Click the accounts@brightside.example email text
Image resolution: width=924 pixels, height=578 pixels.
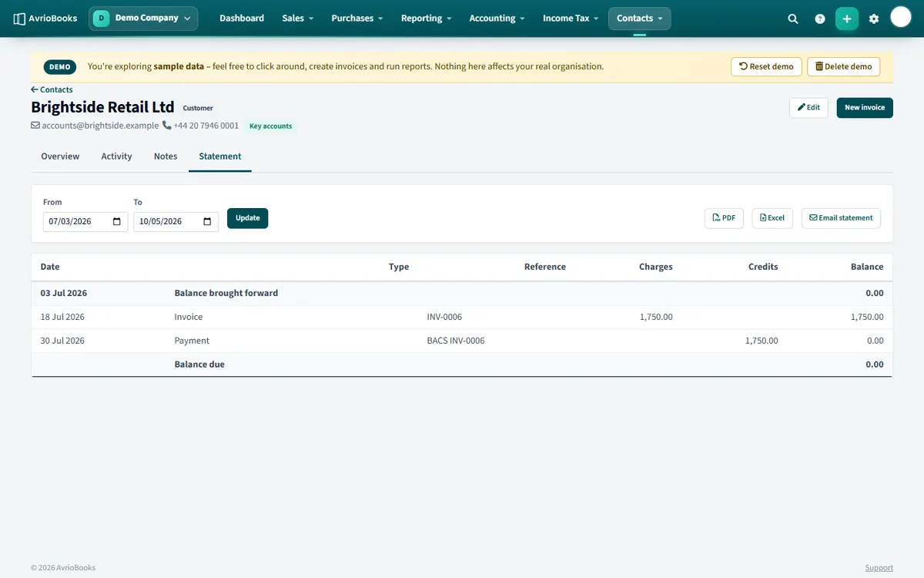(100, 126)
